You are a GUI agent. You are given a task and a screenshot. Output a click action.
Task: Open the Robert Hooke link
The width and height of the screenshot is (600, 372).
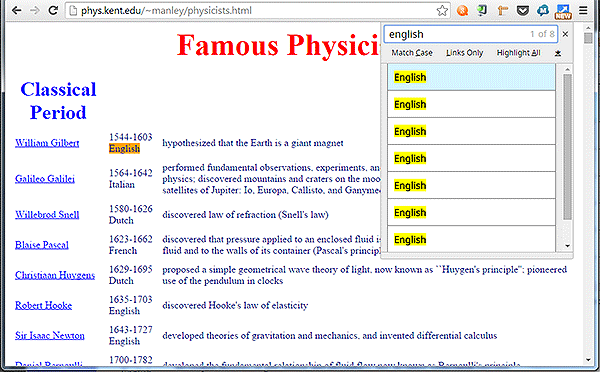click(x=43, y=305)
